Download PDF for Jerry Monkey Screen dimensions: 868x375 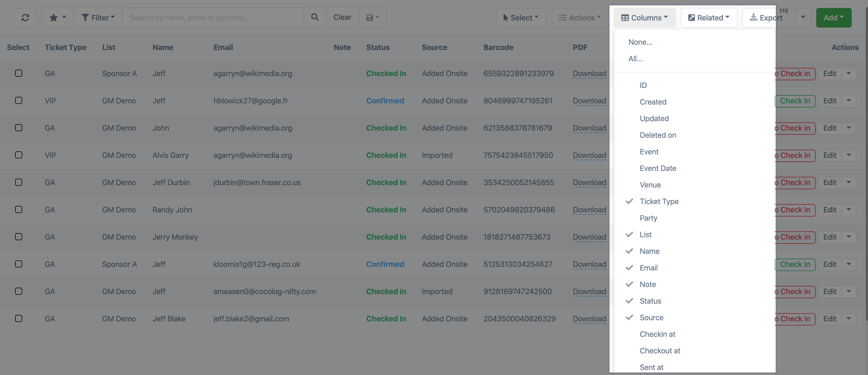coord(589,237)
